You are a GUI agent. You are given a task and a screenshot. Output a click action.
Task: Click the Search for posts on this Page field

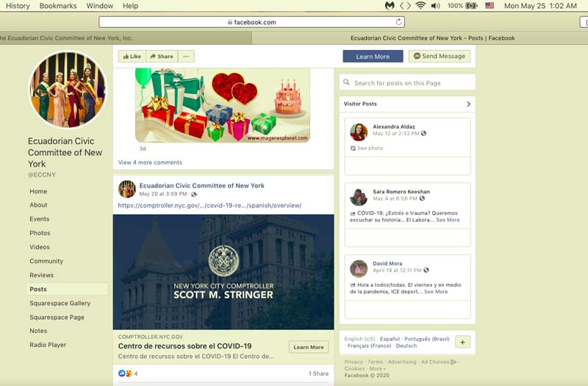point(407,82)
